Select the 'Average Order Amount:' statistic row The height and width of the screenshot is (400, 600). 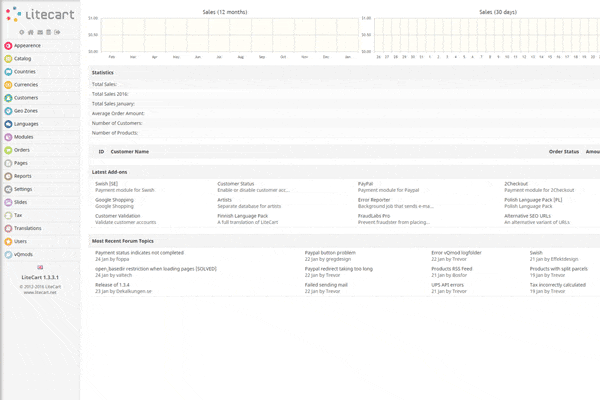344,113
